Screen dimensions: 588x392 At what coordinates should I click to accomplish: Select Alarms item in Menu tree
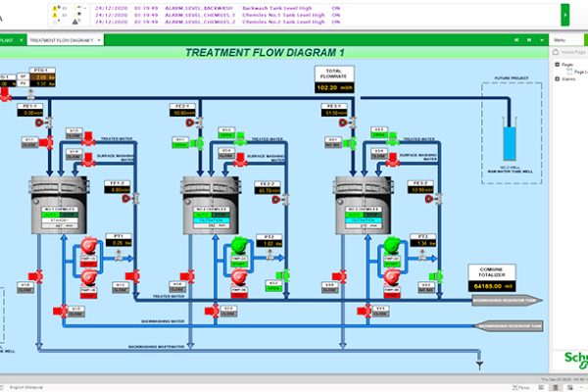click(568, 79)
